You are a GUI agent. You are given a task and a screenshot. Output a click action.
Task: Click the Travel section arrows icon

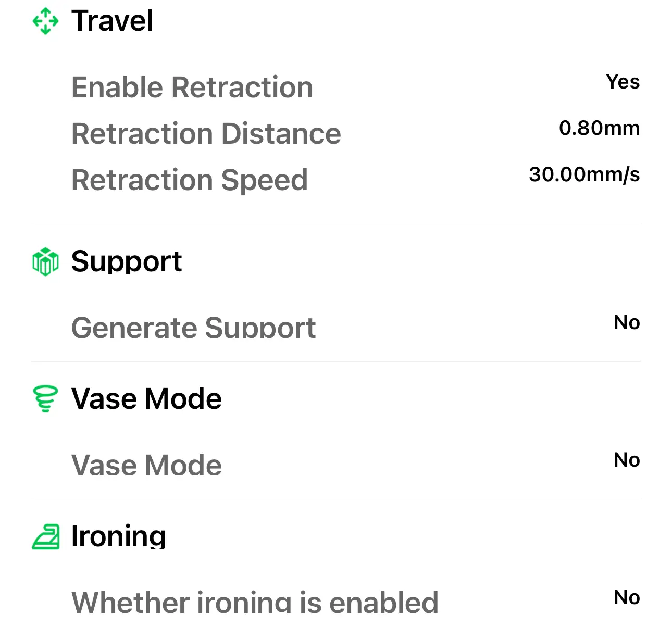(46, 21)
